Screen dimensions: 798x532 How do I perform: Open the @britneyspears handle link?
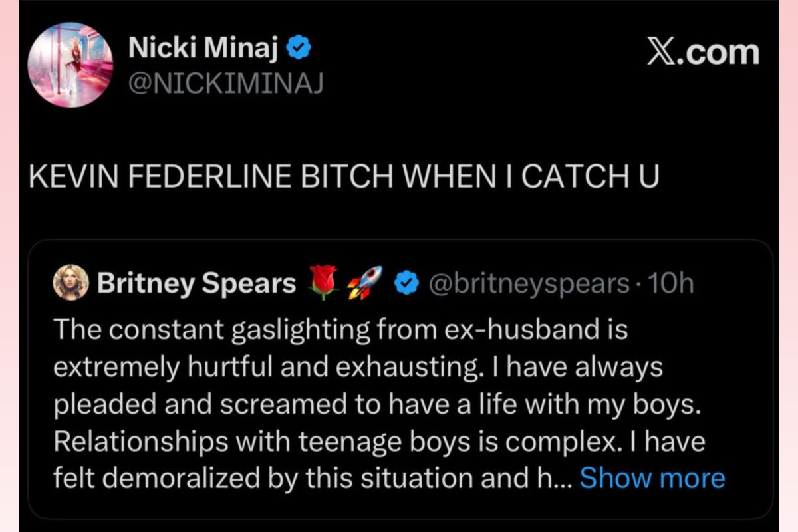tap(529, 282)
